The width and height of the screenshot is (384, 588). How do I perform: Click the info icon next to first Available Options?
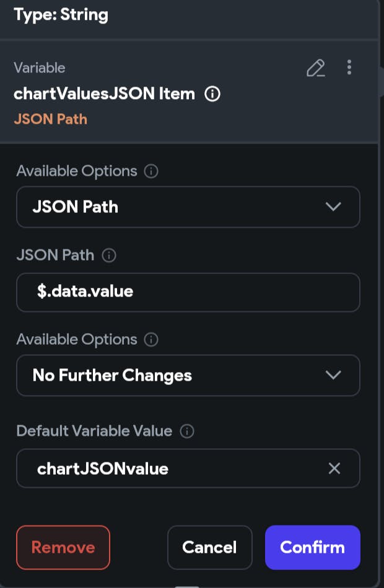click(151, 171)
